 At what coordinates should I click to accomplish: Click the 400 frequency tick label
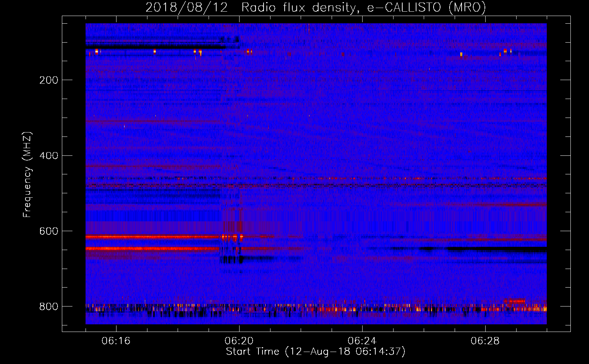tap(49, 156)
